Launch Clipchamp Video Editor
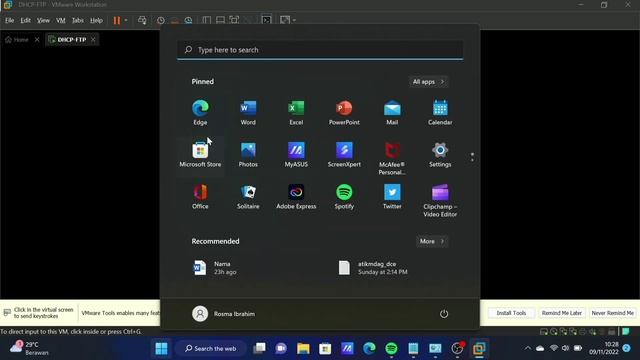This screenshot has width=640, height=360. (440, 200)
